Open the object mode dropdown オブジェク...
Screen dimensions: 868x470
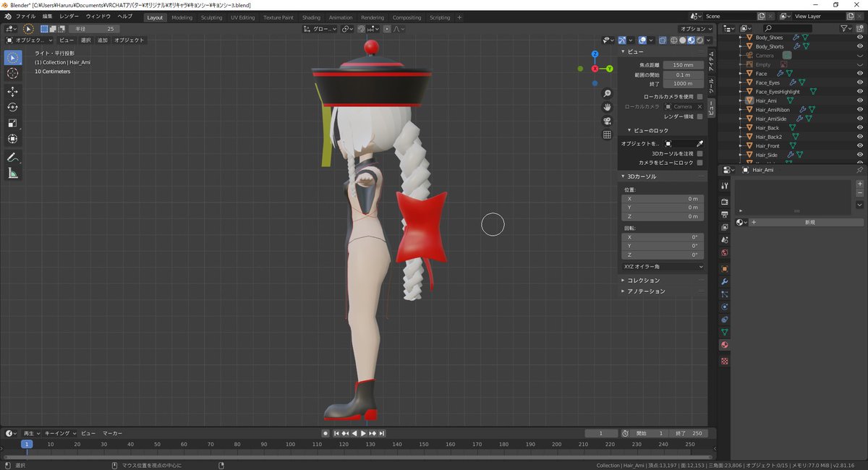click(x=29, y=40)
